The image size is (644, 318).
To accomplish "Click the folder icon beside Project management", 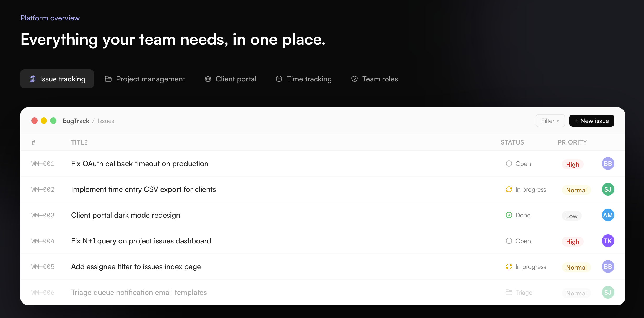I will [108, 79].
